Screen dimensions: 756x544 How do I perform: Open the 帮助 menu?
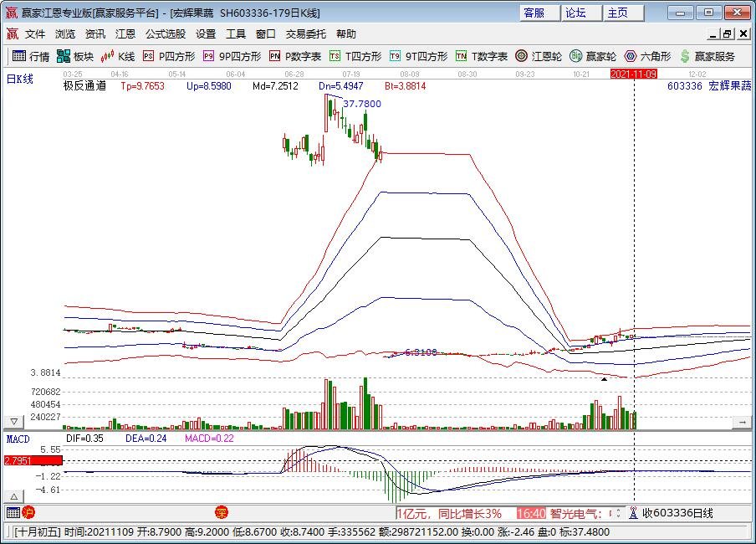[x=346, y=33]
